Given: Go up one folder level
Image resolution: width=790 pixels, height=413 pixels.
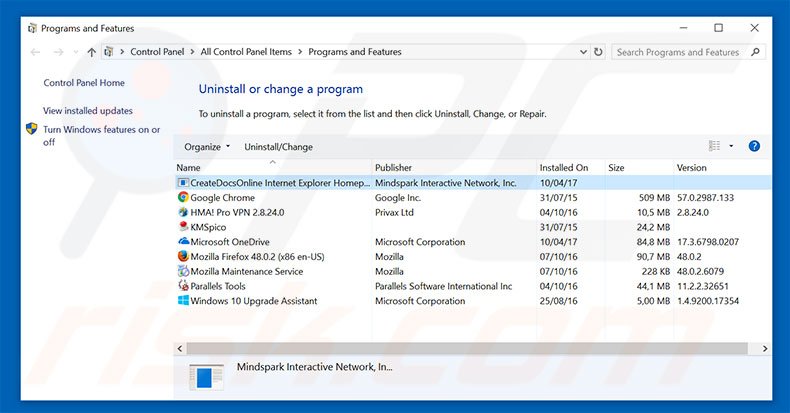Looking at the screenshot, I should [91, 52].
